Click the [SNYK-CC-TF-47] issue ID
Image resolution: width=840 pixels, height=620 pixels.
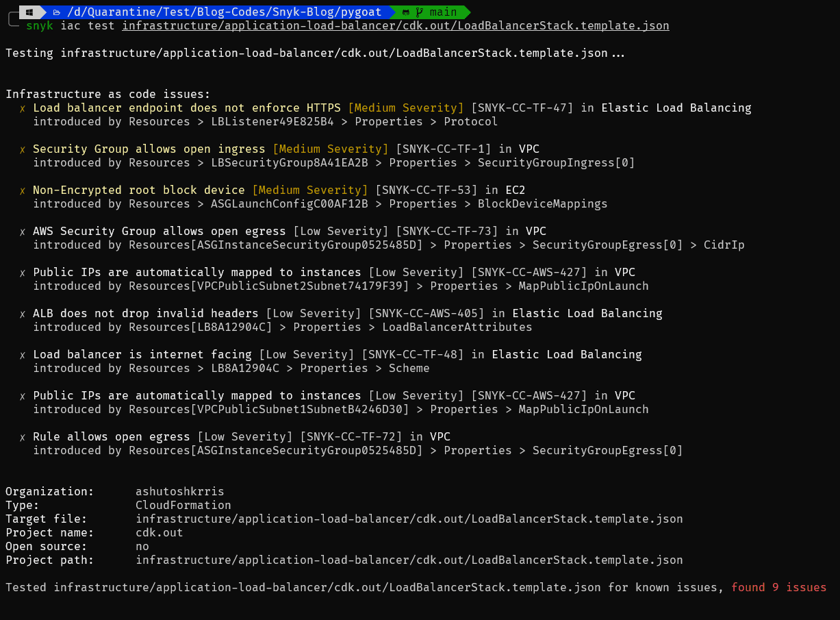[x=522, y=108]
